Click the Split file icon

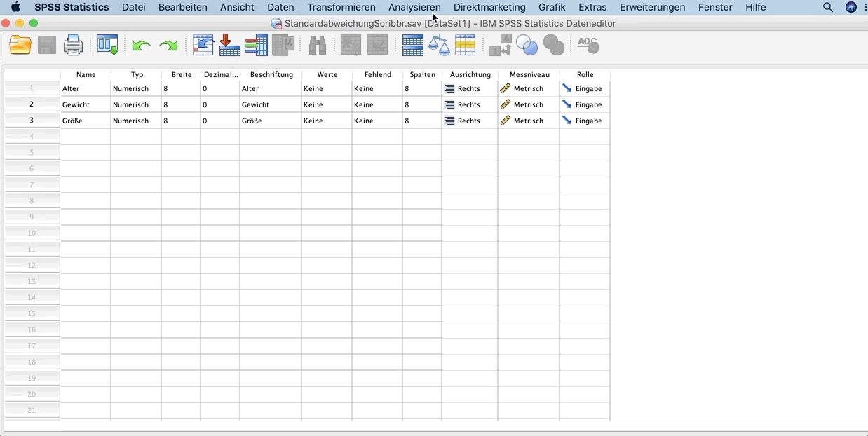click(x=413, y=46)
